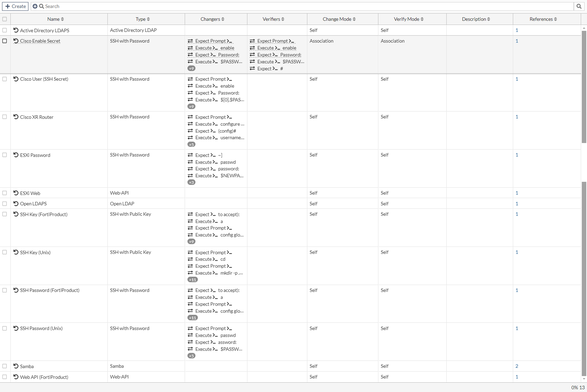
Task: Click the plus circle icon in the search bar
Action: [x=35, y=6]
